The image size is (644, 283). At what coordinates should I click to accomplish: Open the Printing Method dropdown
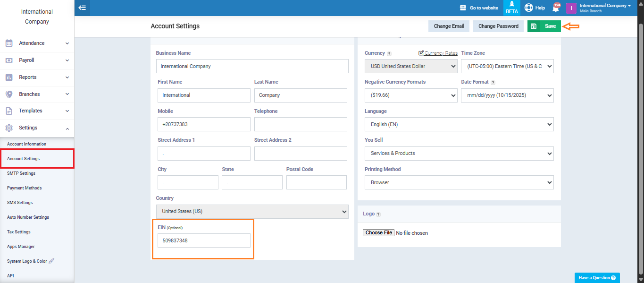[x=459, y=182]
